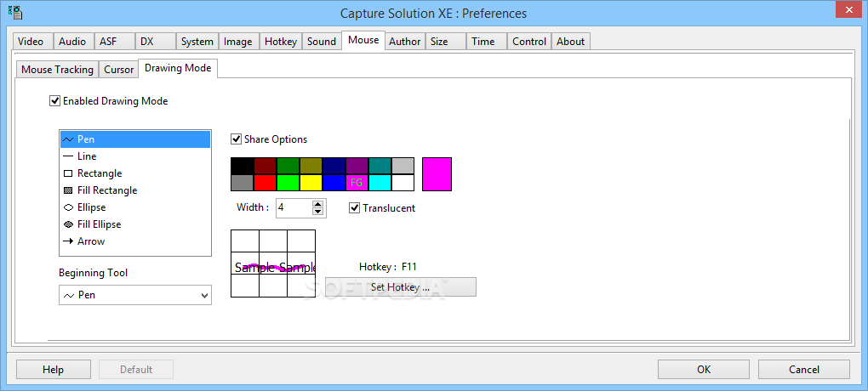Image resolution: width=868 pixels, height=391 pixels.
Task: Pick the purple color swatch
Action: pyautogui.click(x=357, y=166)
